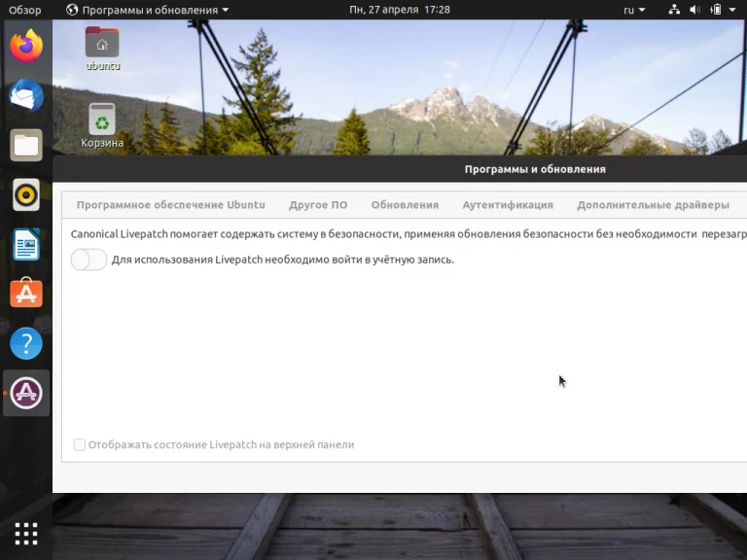Click the Программы и обновления window title bar
The height and width of the screenshot is (560, 747).
coord(400,169)
